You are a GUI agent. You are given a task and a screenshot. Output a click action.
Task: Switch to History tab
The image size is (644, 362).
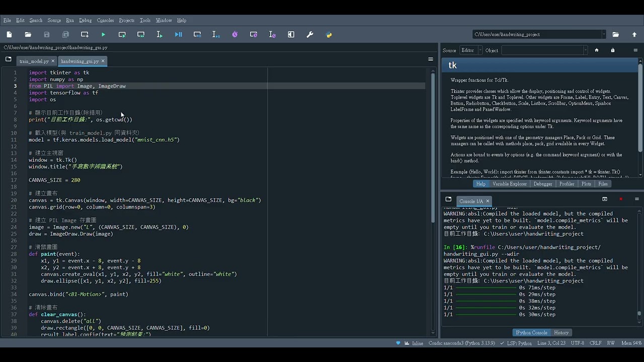[x=561, y=333]
